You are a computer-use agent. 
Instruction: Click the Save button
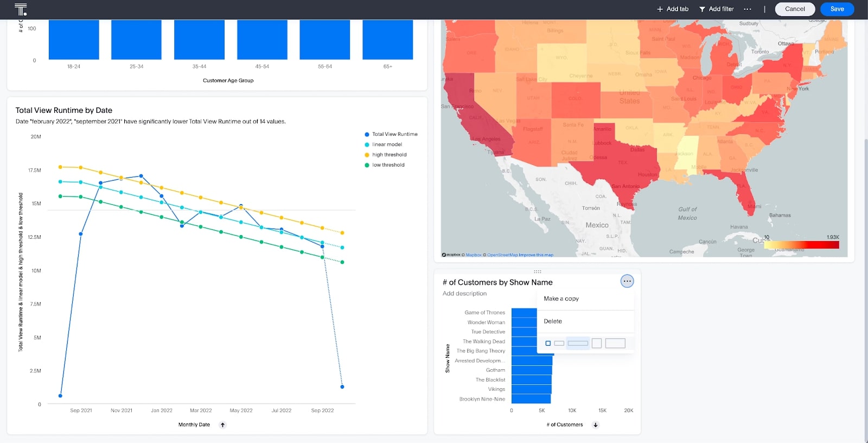point(837,9)
